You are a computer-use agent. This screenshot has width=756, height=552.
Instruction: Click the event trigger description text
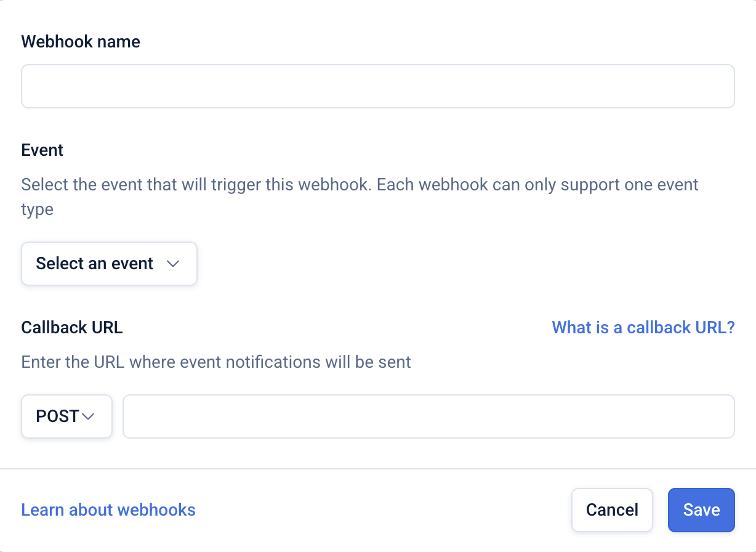(360, 185)
